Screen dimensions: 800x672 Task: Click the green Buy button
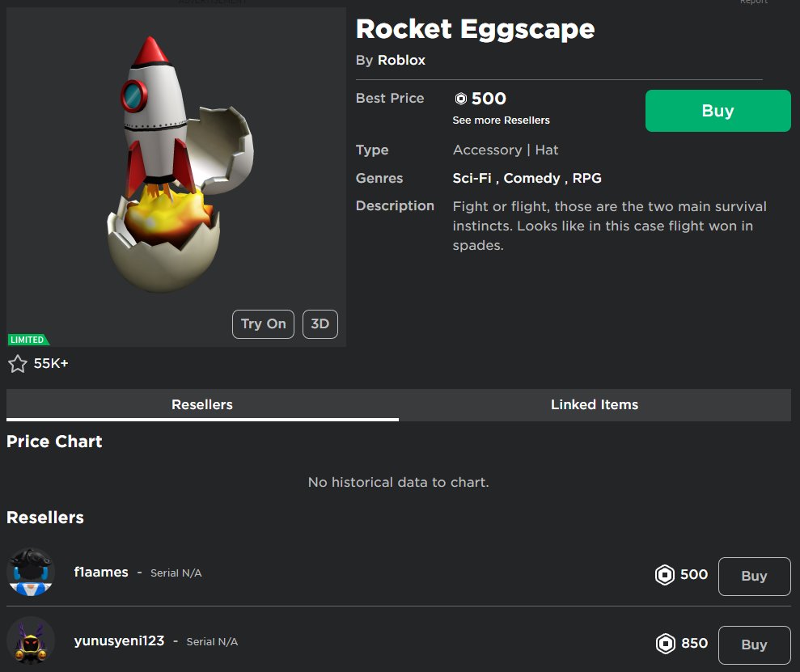click(x=717, y=110)
